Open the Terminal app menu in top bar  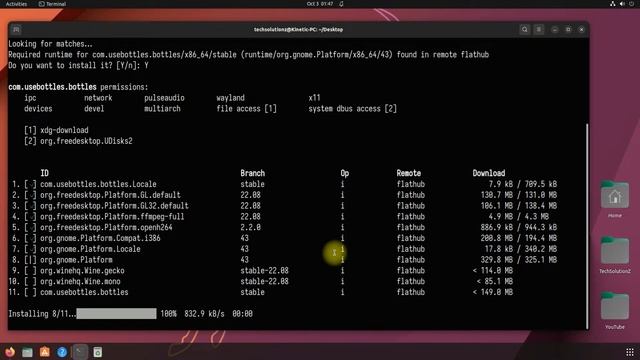click(x=52, y=4)
